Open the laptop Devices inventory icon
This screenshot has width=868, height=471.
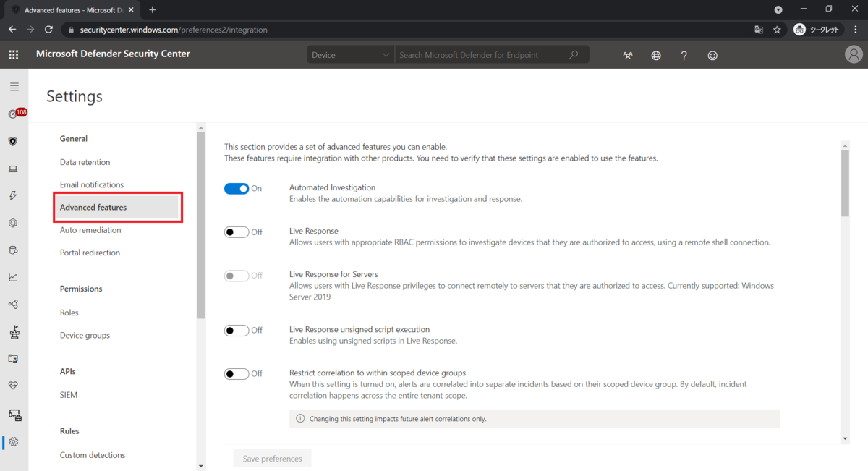pyautogui.click(x=13, y=169)
